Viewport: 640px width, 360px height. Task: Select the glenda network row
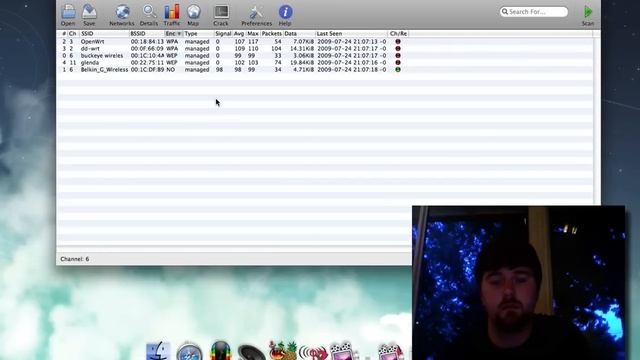324,62
